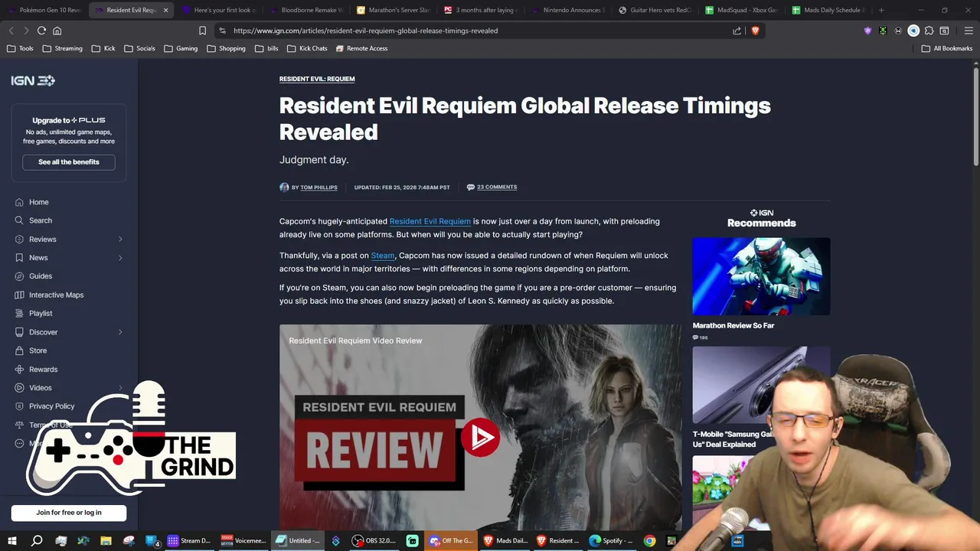Click the IGN logo in the sidebar

click(x=33, y=80)
